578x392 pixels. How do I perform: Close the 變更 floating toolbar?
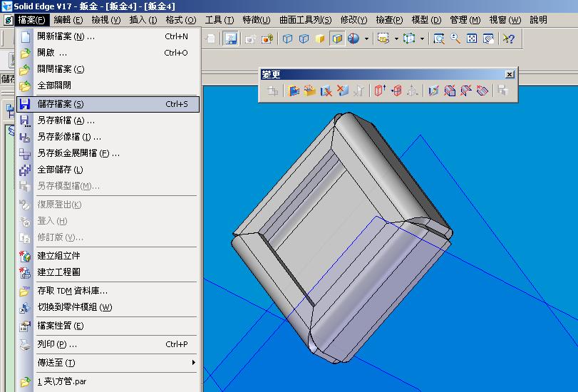pos(510,75)
